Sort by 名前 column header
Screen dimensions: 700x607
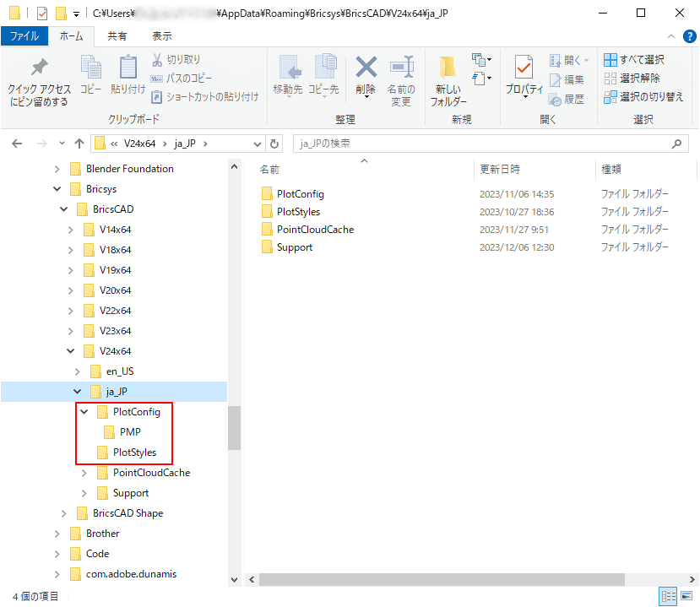269,170
